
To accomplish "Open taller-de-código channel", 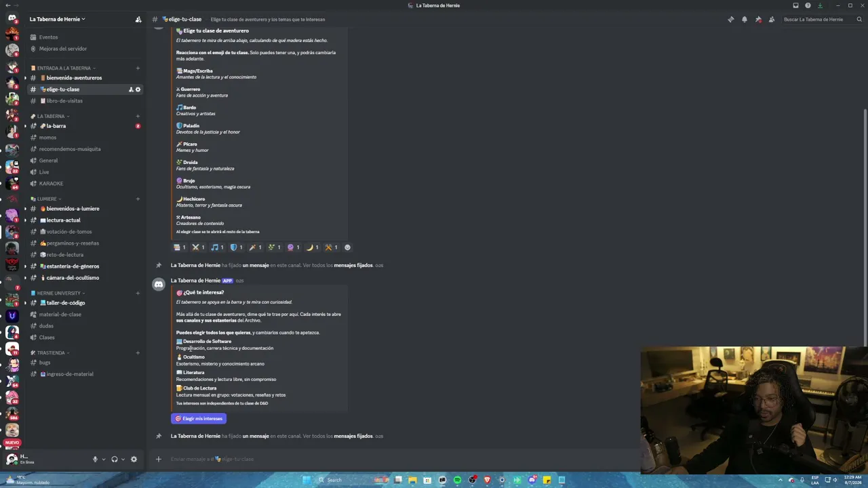I will click(85, 303).
